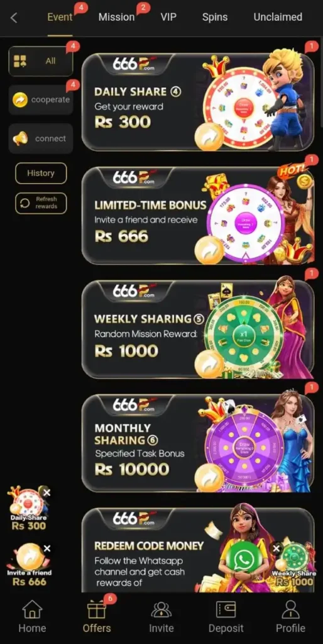This screenshot has width=323, height=644.
Task: Select the cooperate category filter
Action: click(x=41, y=100)
